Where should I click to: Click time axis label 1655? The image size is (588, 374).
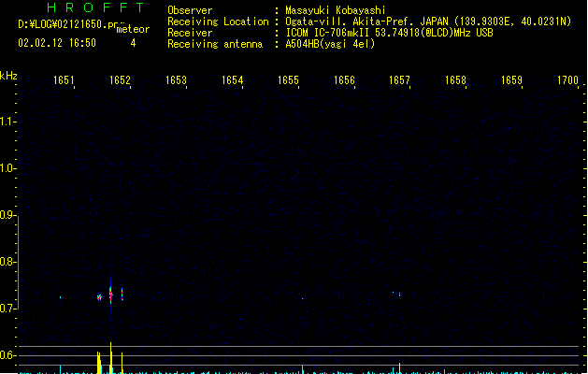(288, 80)
